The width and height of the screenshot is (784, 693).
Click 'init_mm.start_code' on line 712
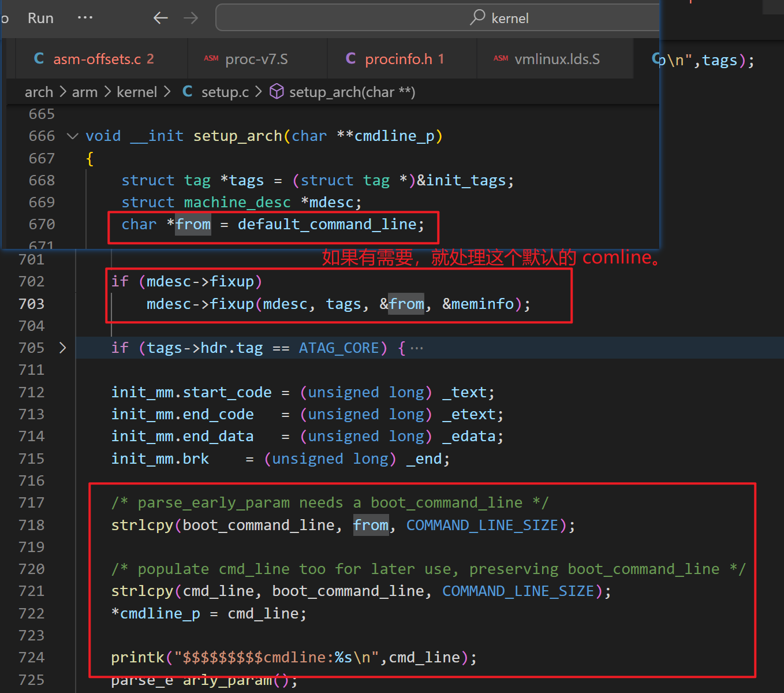pyautogui.click(x=192, y=392)
